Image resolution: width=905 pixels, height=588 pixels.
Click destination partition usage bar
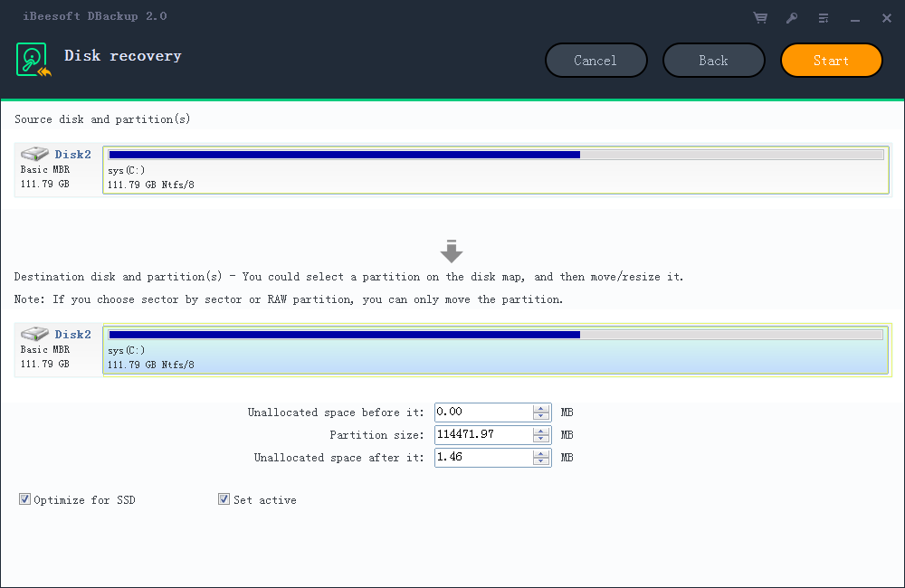coord(496,335)
